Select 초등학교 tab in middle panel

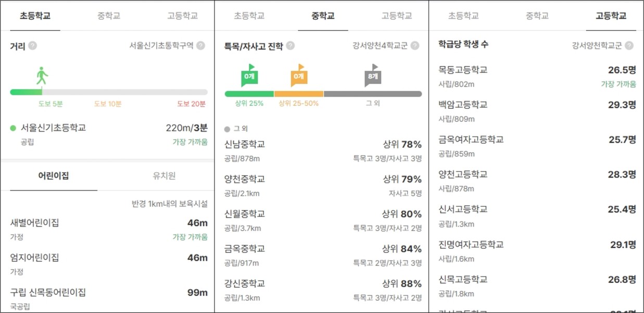(249, 16)
